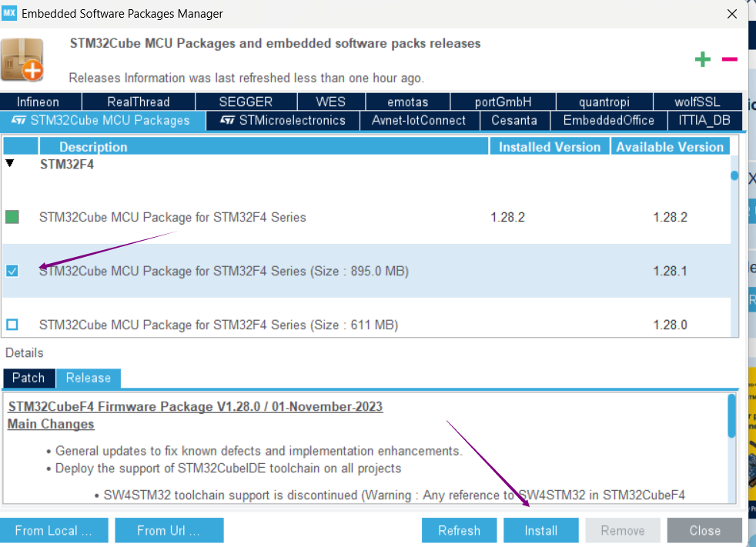Click the green plus expand-all icon

coord(702,59)
